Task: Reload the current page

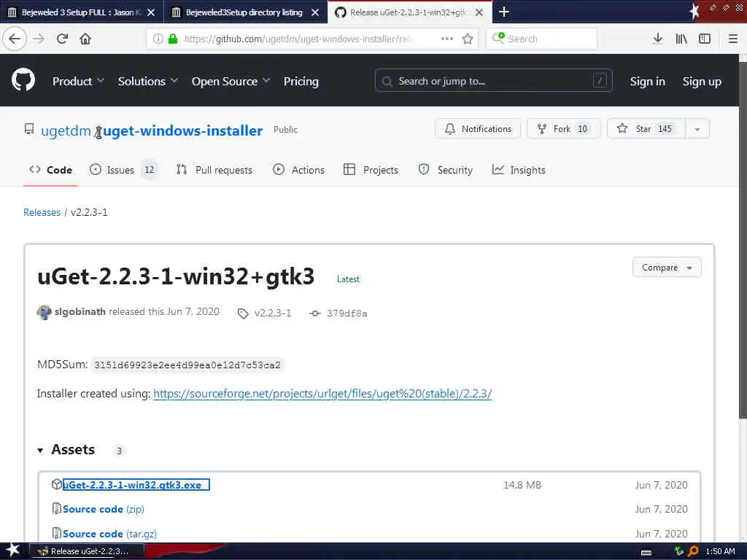Action: coord(62,39)
